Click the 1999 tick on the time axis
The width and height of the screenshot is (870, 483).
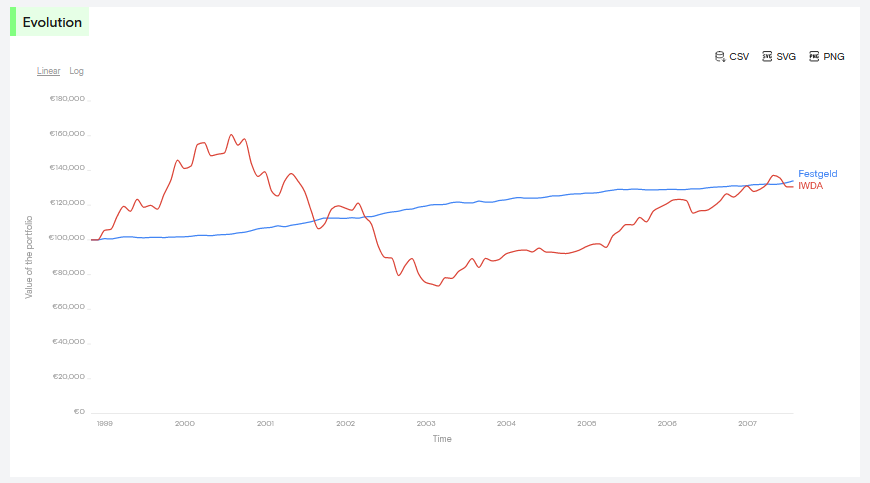tap(104, 424)
